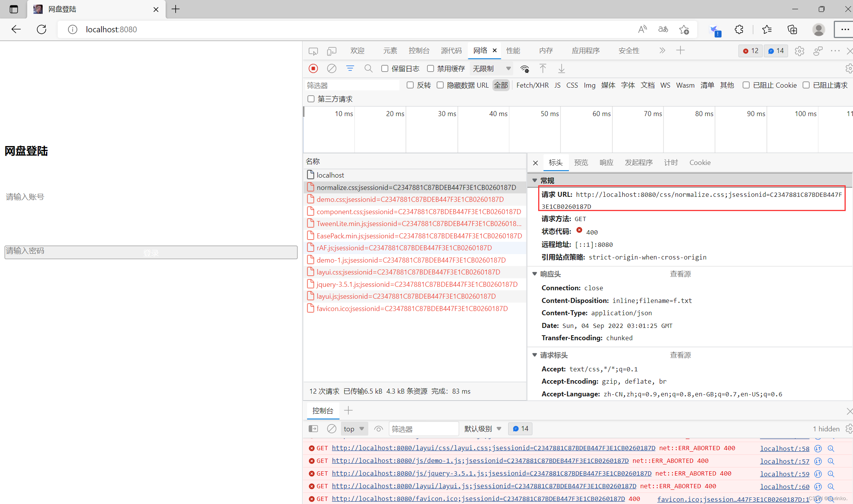
Task: Open the site information icon in address bar
Action: (x=72, y=30)
